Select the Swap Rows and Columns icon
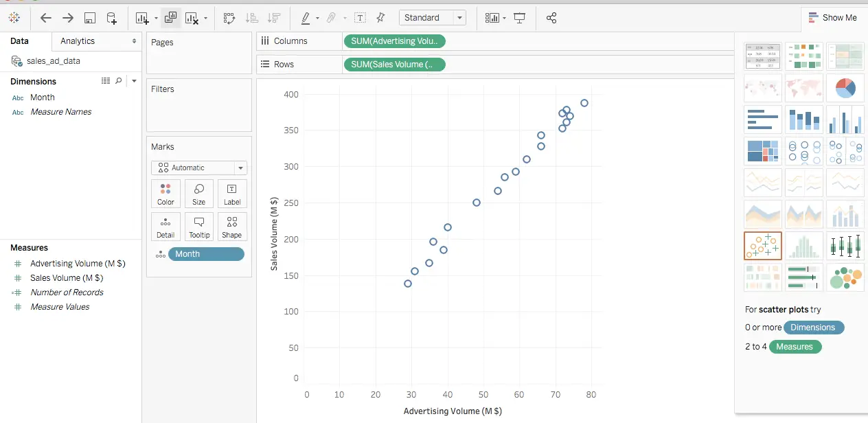The width and height of the screenshot is (868, 423). point(229,17)
